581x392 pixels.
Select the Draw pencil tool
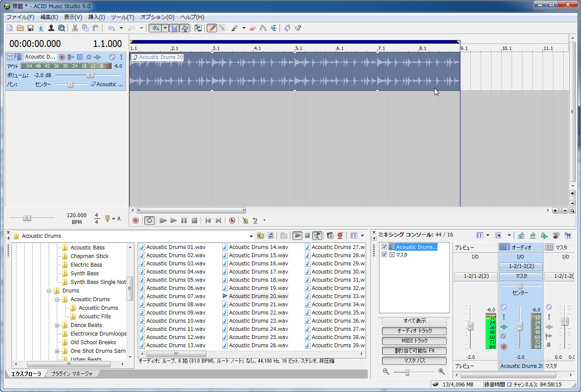tap(211, 28)
